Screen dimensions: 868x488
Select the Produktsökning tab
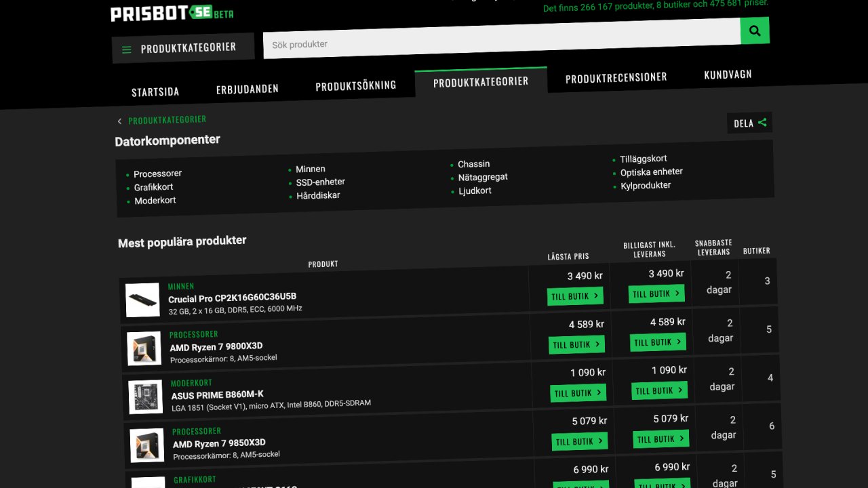356,86
